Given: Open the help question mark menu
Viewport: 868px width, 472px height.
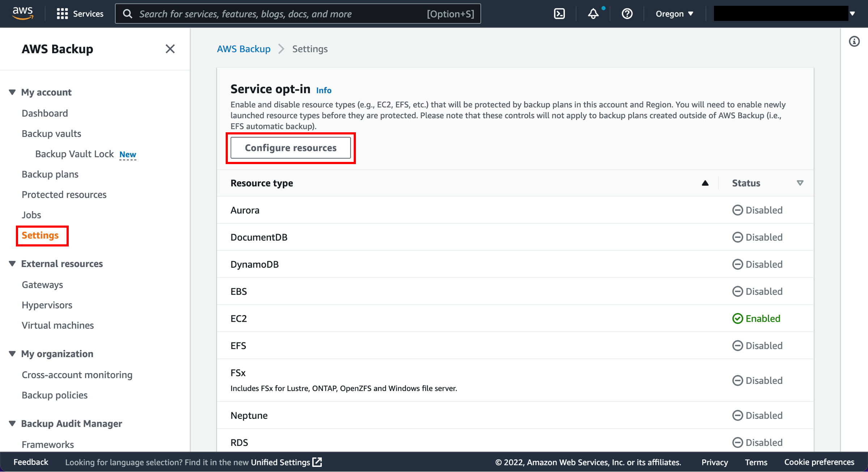Looking at the screenshot, I should 627,14.
